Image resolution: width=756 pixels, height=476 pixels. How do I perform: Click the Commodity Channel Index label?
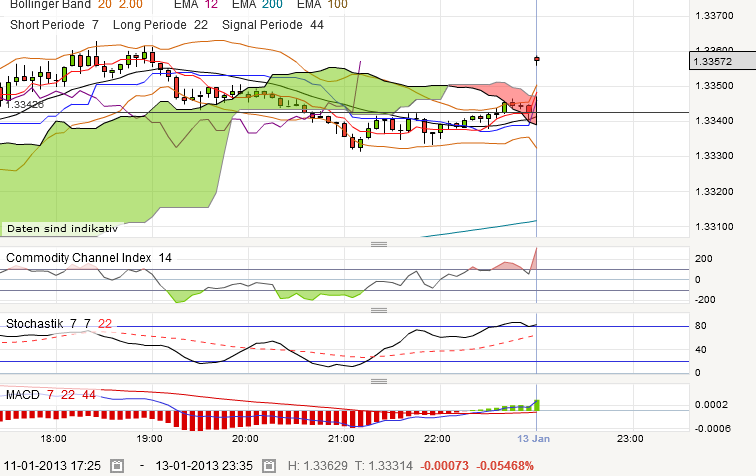tap(79, 258)
